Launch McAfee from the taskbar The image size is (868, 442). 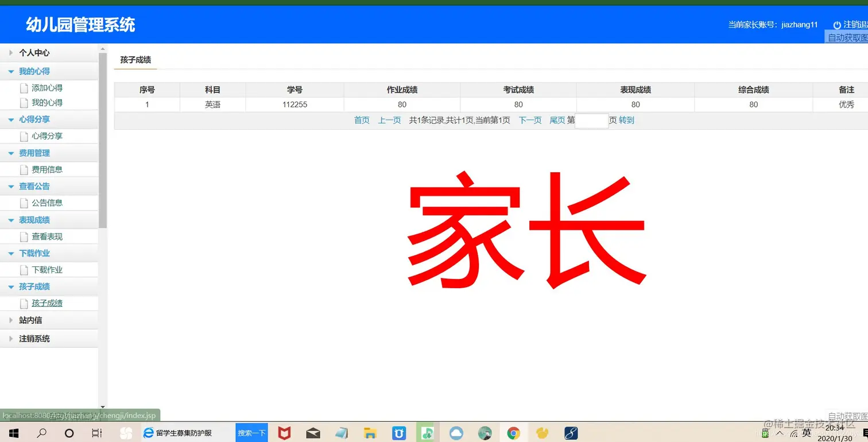click(x=284, y=432)
